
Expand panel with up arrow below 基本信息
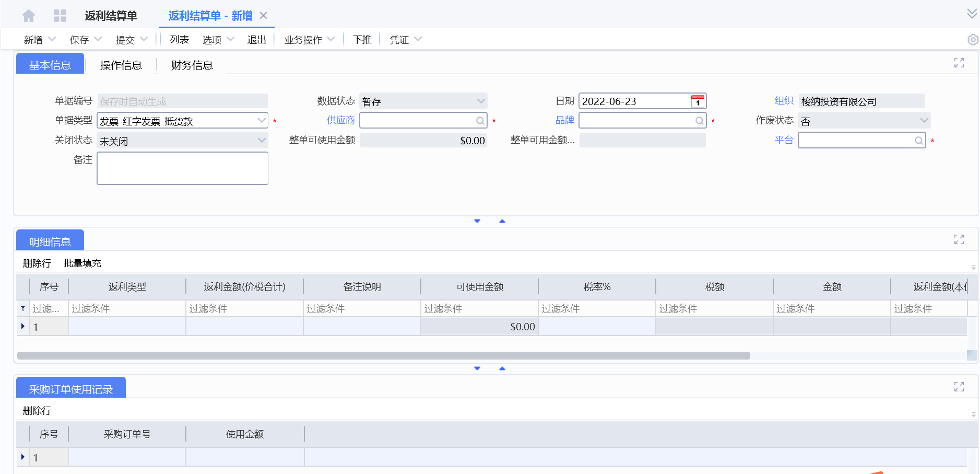coord(502,221)
